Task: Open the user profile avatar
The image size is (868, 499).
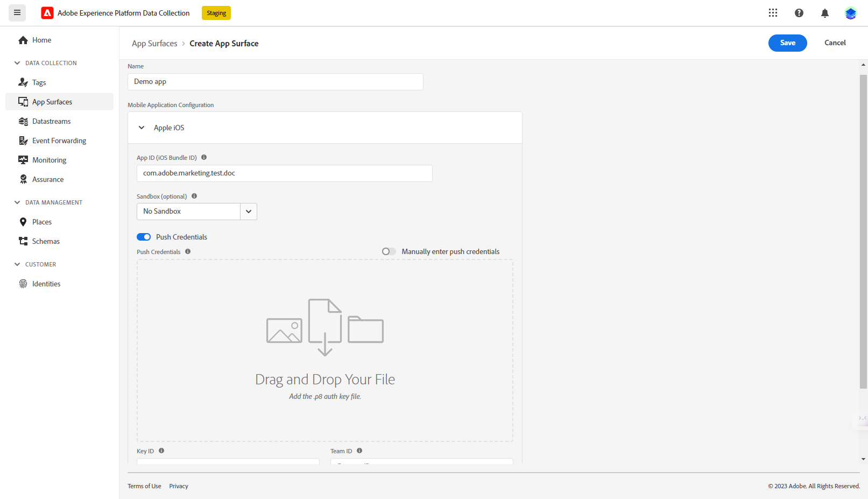Action: click(851, 13)
